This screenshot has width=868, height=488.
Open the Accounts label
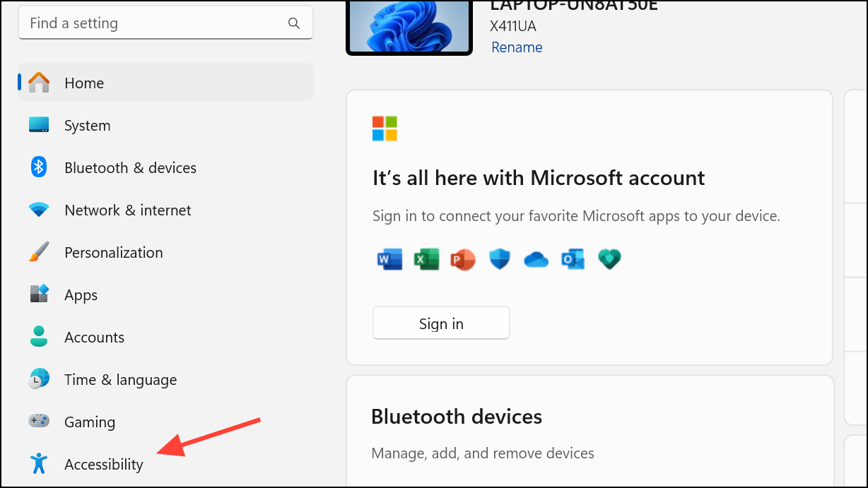[94, 337]
